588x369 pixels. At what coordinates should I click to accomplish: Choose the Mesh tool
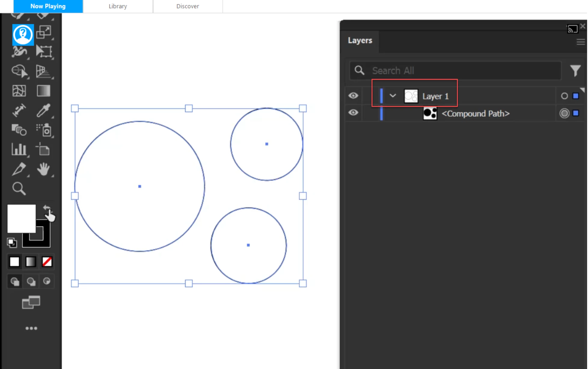click(x=19, y=91)
